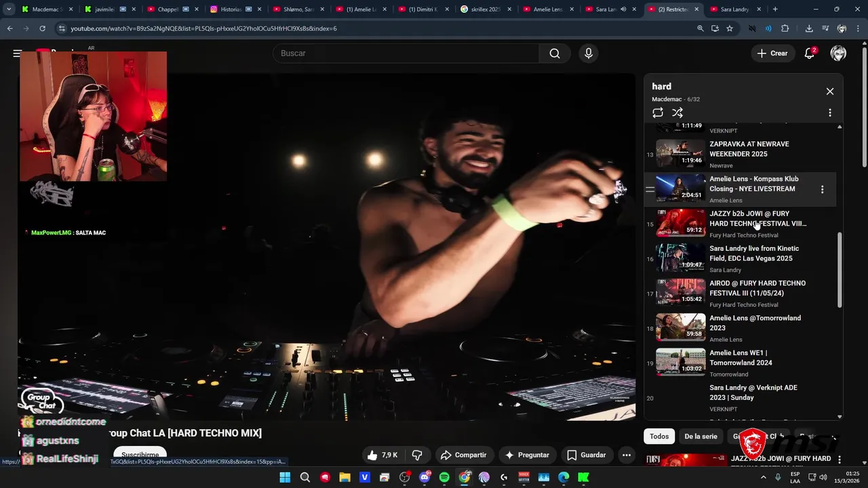Open the Windows Start menu
Viewport: 868px width, 488px height.
pyautogui.click(x=285, y=477)
